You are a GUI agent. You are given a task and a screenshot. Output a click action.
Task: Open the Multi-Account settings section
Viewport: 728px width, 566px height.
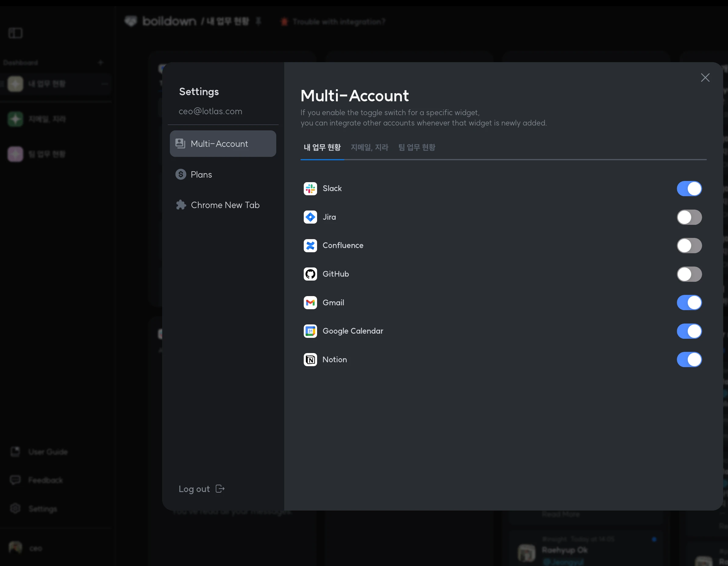coord(223,143)
